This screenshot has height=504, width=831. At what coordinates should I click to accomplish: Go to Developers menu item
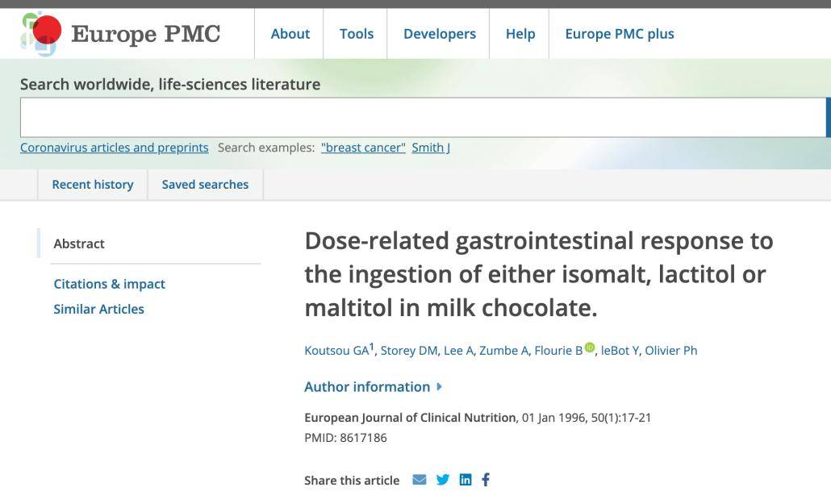[440, 34]
